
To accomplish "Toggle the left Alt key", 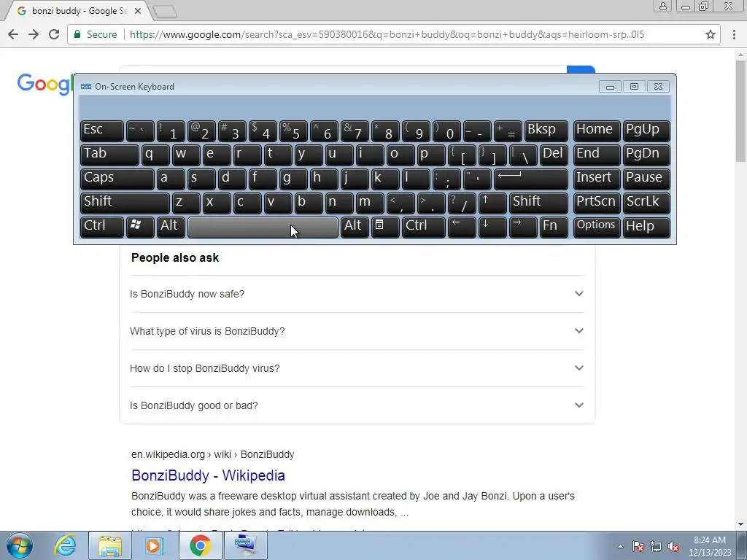I will tap(171, 227).
